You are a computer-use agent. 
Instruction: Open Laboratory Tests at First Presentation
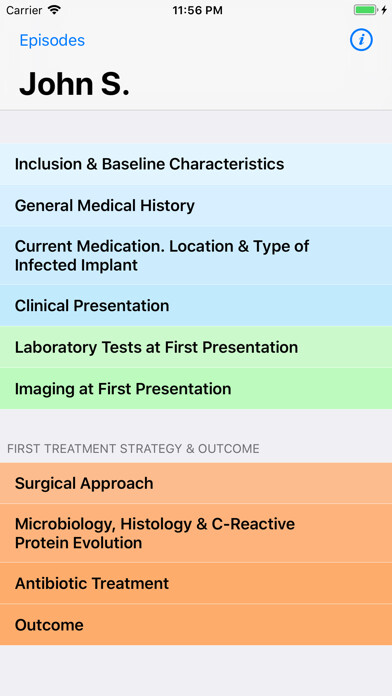(196, 347)
